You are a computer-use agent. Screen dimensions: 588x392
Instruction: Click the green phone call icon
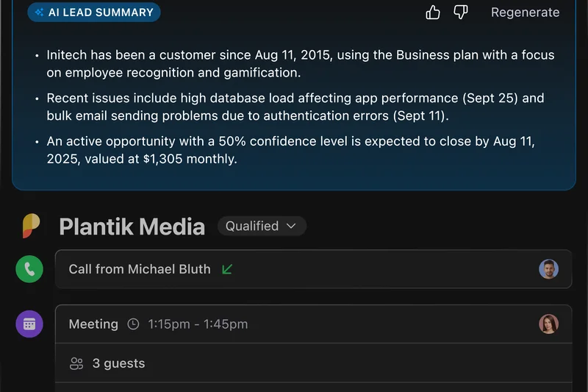click(x=29, y=269)
